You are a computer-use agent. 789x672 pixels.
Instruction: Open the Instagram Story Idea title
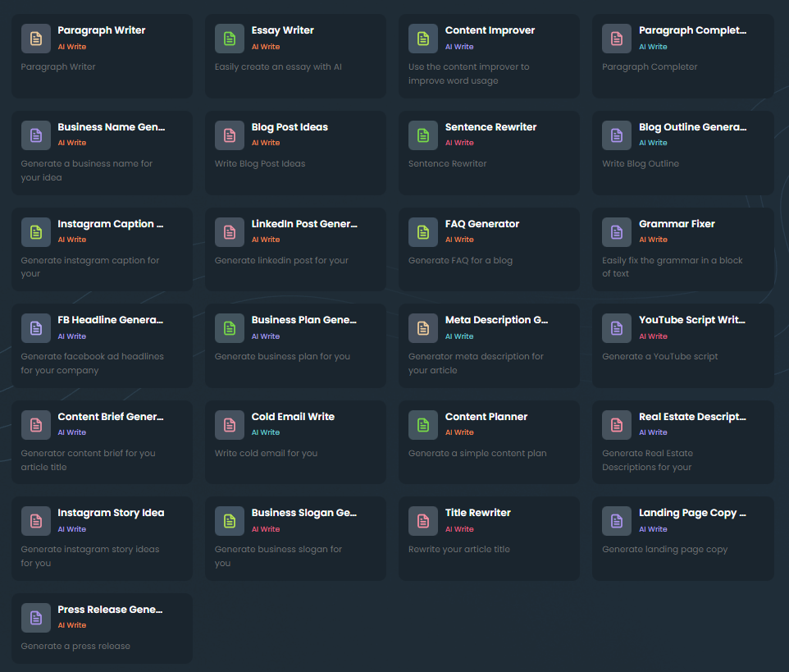coord(111,513)
